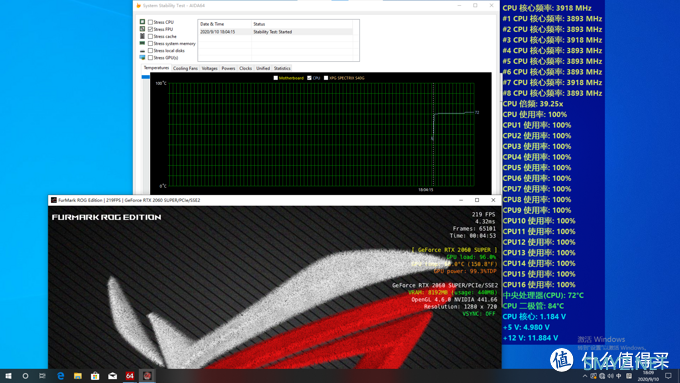Image resolution: width=680 pixels, height=383 pixels.
Task: Expand hidden system tray icons chevron
Action: [585, 376]
